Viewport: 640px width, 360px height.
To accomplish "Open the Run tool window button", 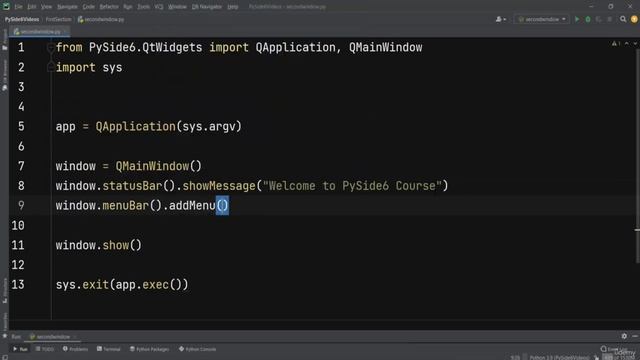I will point(20,349).
